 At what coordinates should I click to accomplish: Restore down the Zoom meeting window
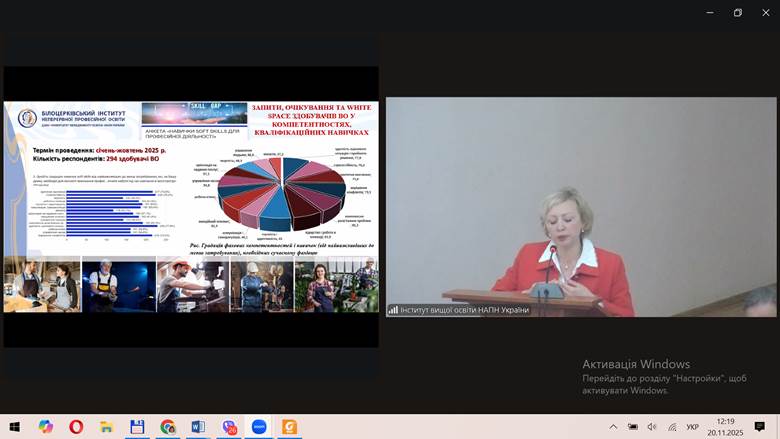click(738, 12)
